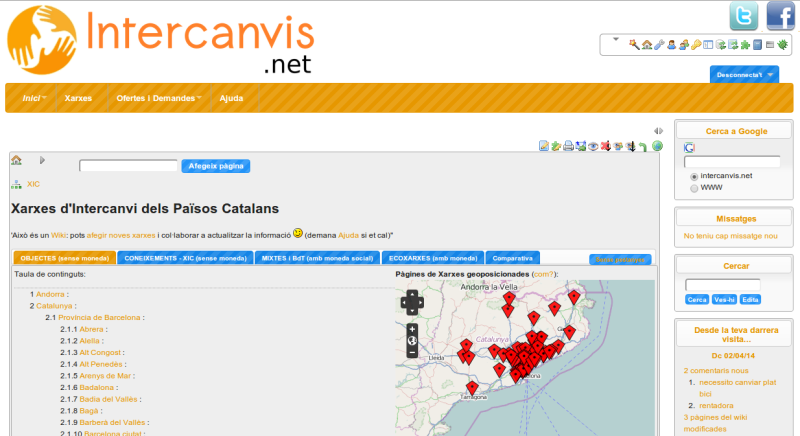
Task: Select the WWW search radio option
Action: click(x=694, y=187)
